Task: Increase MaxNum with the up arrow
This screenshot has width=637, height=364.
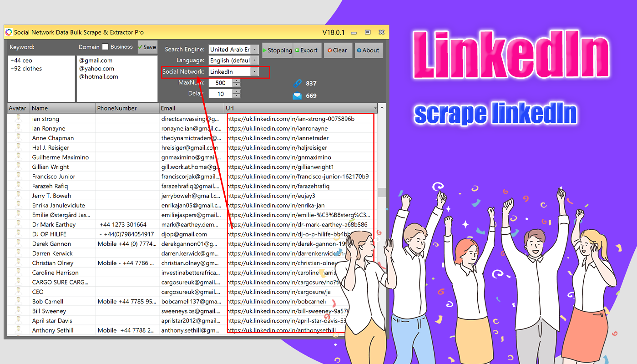Action: pyautogui.click(x=236, y=81)
